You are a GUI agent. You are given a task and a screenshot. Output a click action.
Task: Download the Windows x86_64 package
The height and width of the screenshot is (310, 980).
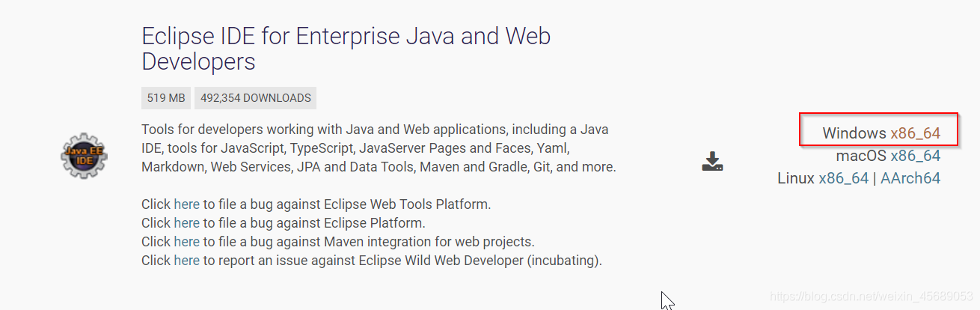[x=915, y=133]
